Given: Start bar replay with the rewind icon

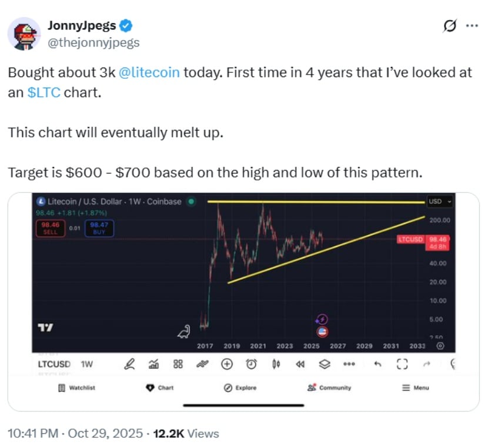Looking at the screenshot, I should pos(300,364).
